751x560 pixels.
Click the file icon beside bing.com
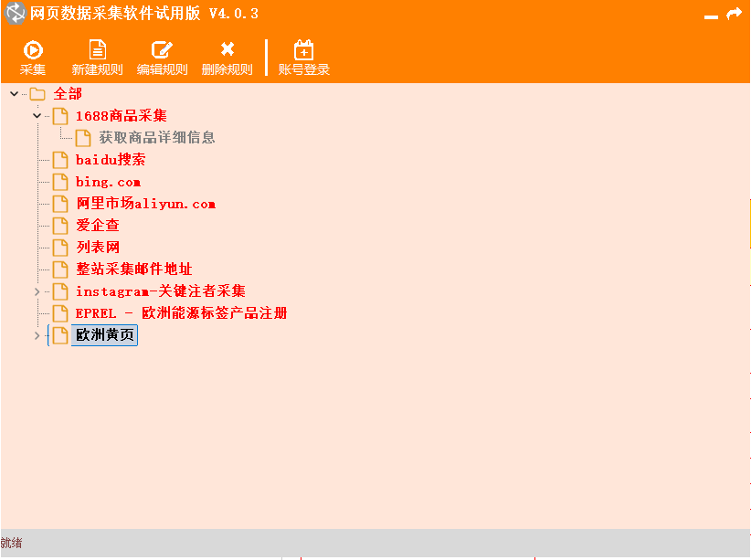[x=60, y=182]
